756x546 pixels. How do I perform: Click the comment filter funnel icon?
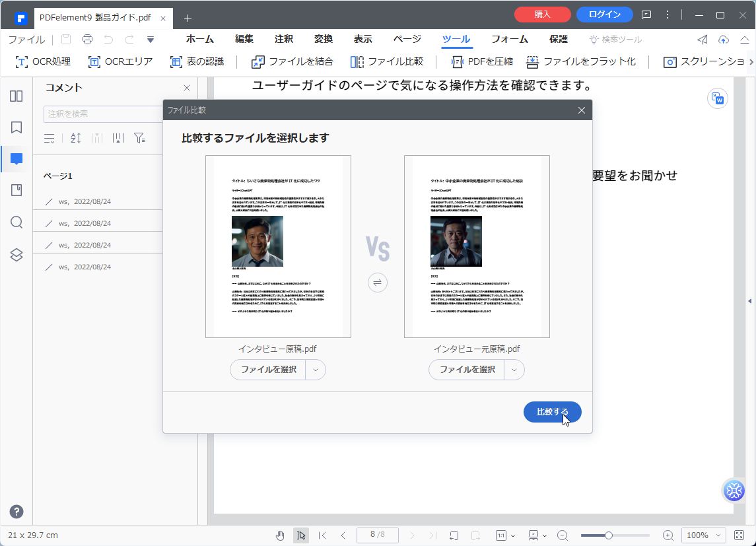pyautogui.click(x=139, y=138)
